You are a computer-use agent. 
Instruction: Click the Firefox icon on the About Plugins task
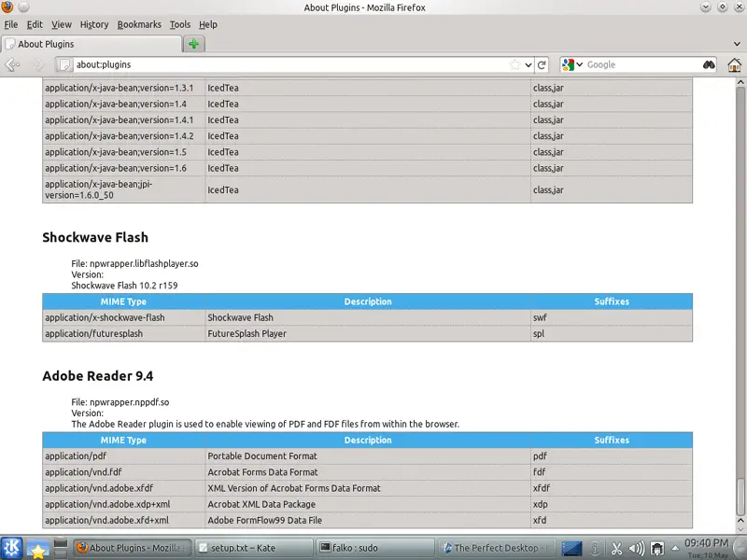coord(82,548)
